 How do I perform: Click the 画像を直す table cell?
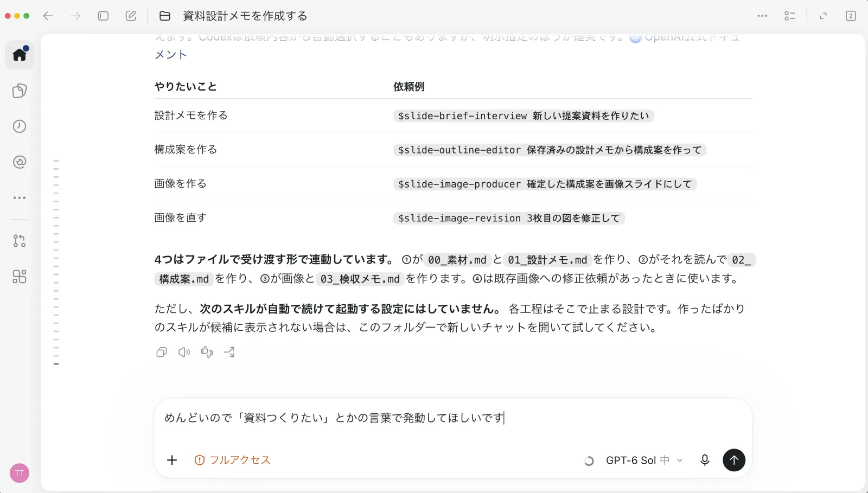(181, 218)
